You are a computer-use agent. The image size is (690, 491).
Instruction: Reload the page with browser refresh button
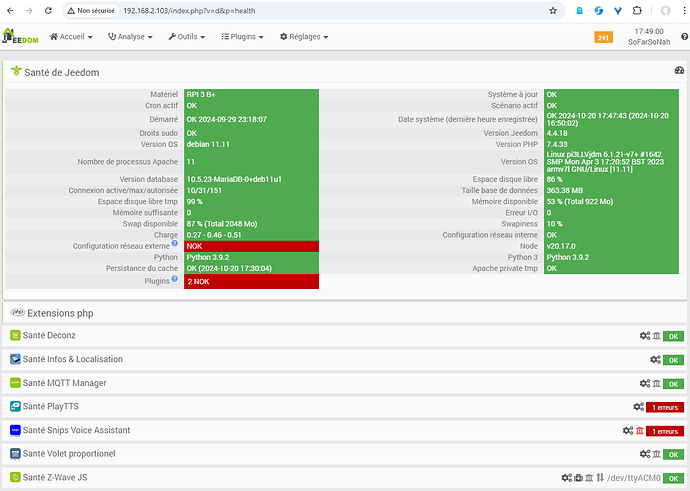tap(48, 11)
